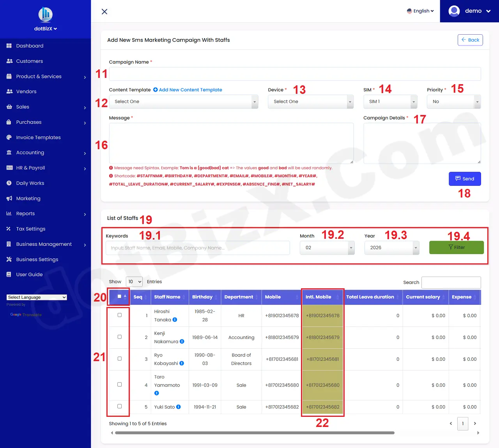
Task: Open the Year filter dropdown
Action: (x=391, y=247)
